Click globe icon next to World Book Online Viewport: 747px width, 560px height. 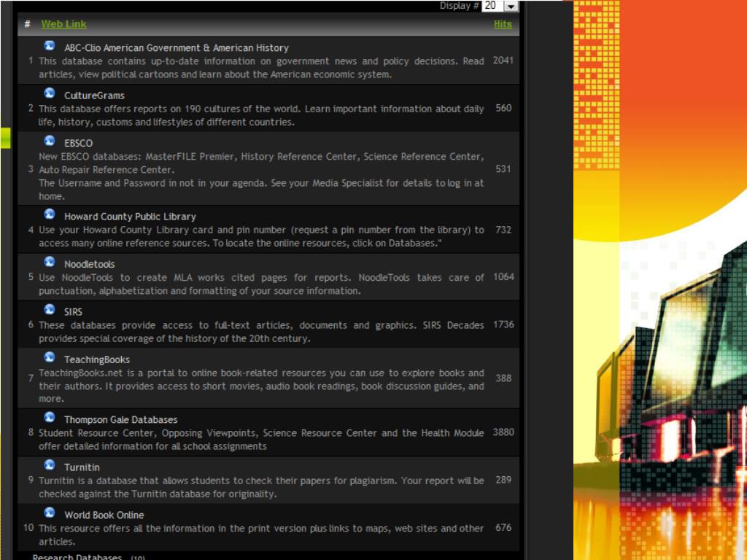click(50, 513)
